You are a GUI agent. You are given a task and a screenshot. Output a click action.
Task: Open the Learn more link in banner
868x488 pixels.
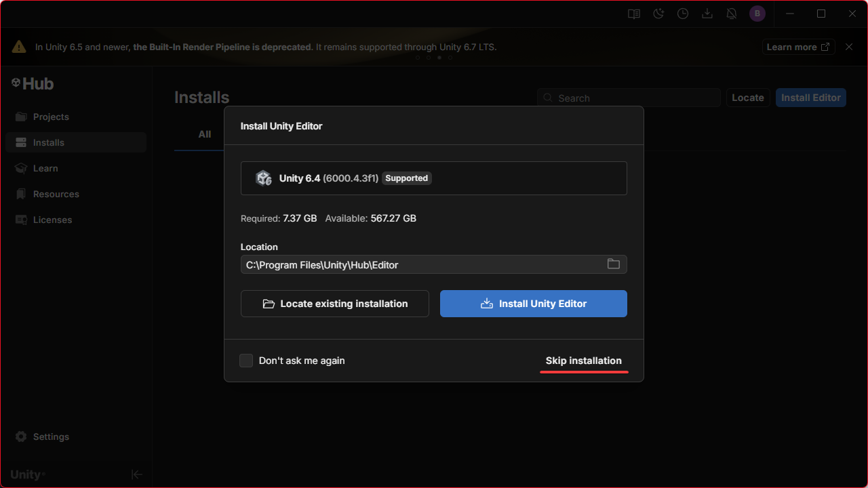coord(798,47)
